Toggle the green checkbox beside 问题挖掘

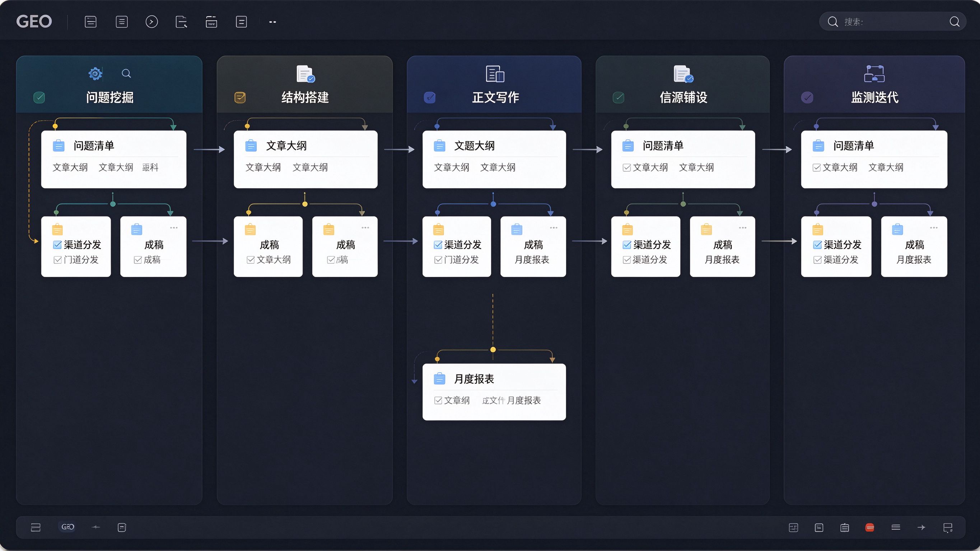[x=39, y=98]
